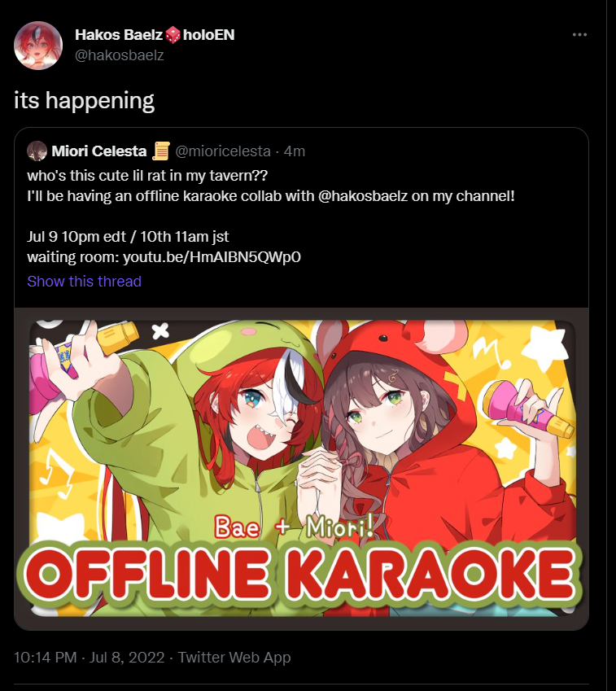The image size is (616, 691).
Task: Open Hakos Baelz profile avatar
Action: (38, 45)
